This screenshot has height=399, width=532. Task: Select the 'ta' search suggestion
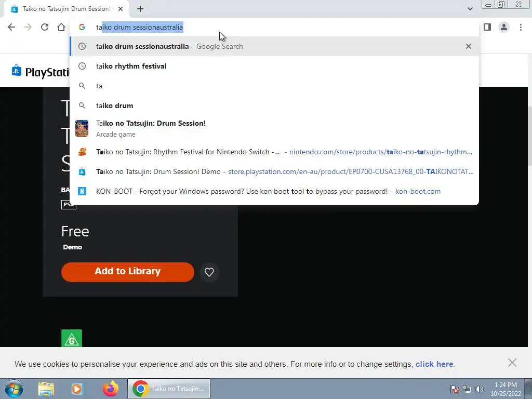274,86
